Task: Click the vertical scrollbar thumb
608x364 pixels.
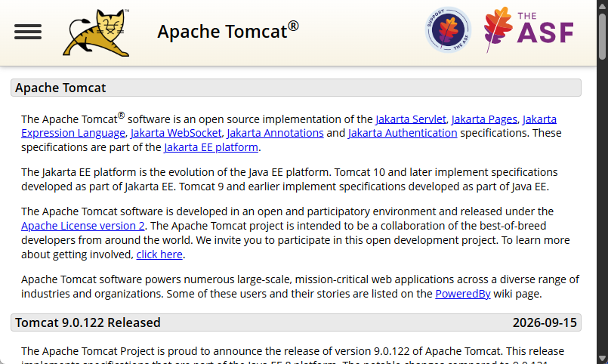Action: pos(602,36)
